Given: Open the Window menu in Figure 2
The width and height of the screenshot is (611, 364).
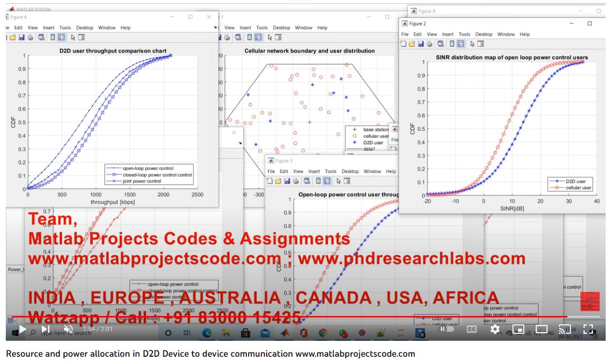Looking at the screenshot, I should coord(506,34).
